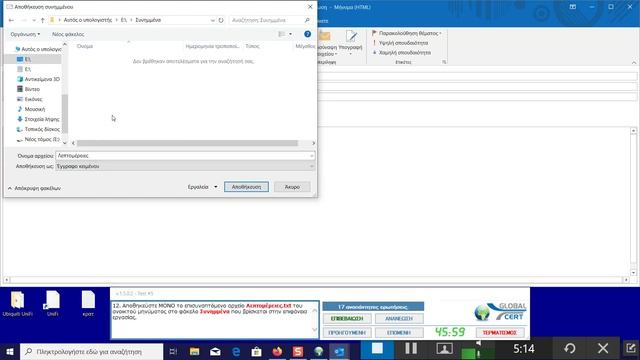This screenshot has height=360, width=640.
Task: Open the Οργάνωση (Organize) dropdown
Action: click(x=25, y=34)
